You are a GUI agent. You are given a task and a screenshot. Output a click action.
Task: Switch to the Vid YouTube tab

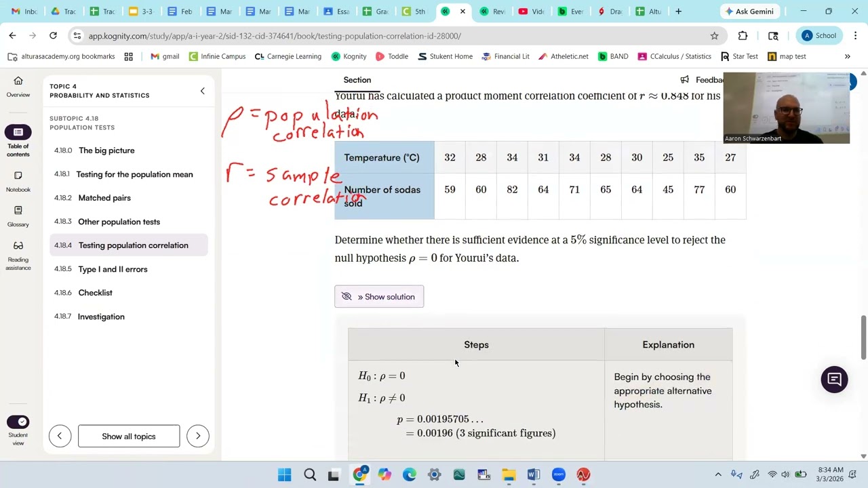point(532,12)
